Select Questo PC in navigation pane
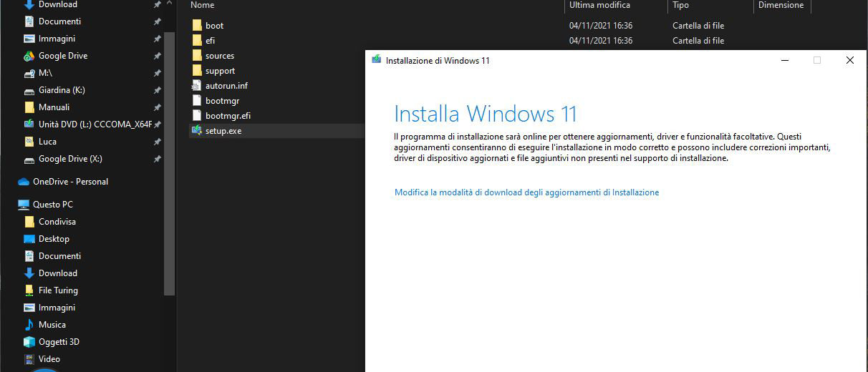The width and height of the screenshot is (868, 372). pos(52,205)
